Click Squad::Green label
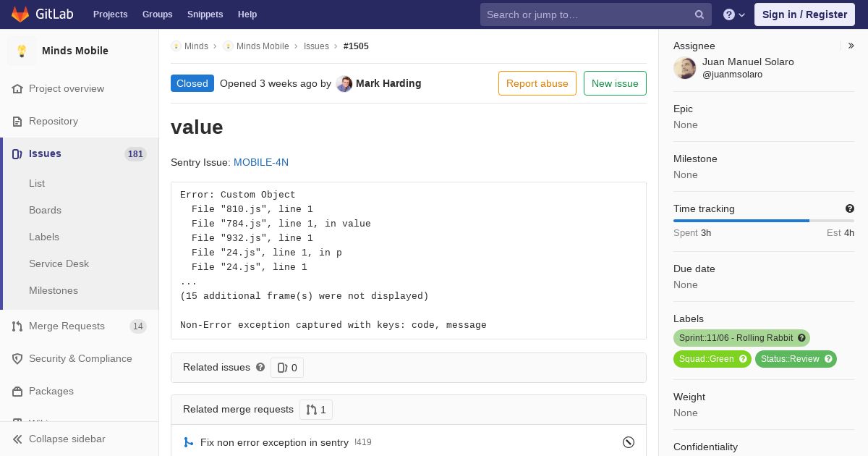Image resolution: width=868 pixels, height=456 pixels. coord(706,359)
